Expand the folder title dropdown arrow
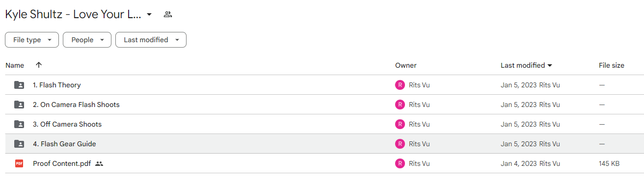 point(149,14)
